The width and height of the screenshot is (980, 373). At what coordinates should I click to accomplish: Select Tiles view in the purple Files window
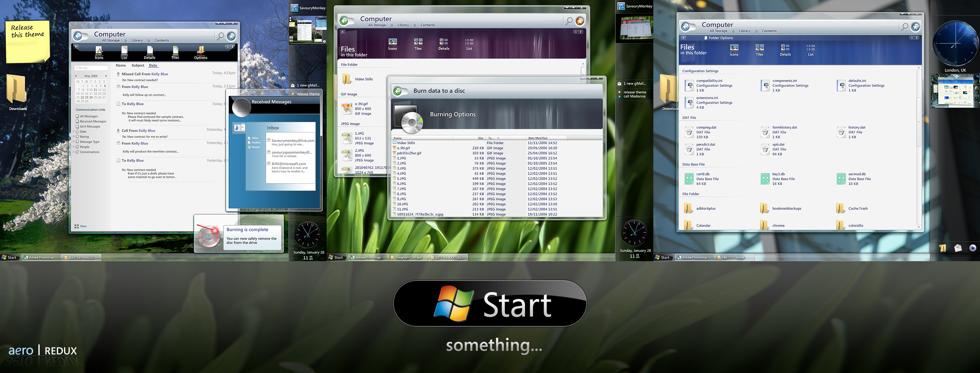(418, 44)
